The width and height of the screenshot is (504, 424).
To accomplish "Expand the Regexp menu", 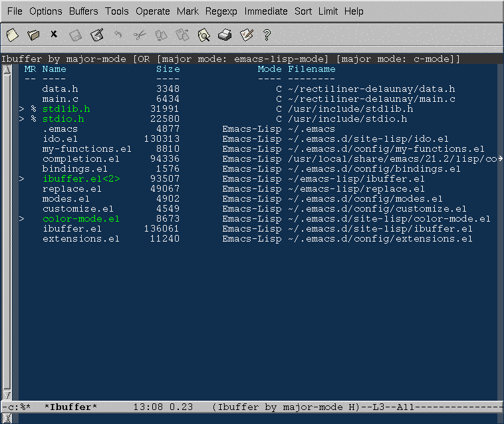I will click(x=221, y=11).
